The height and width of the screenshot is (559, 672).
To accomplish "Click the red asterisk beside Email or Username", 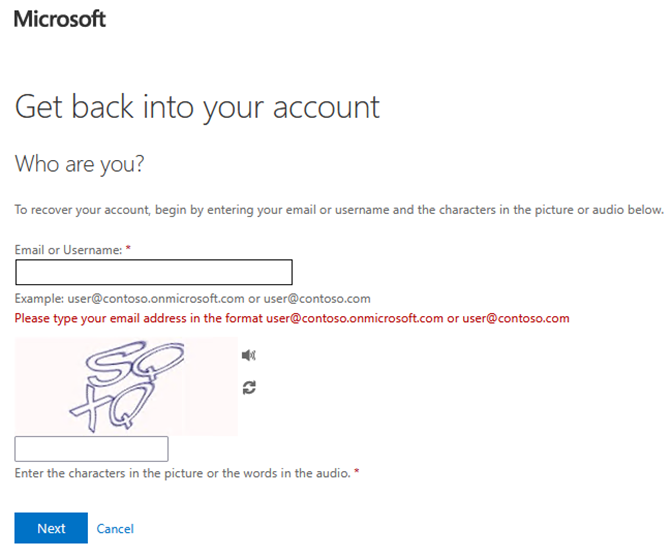I will (x=129, y=249).
